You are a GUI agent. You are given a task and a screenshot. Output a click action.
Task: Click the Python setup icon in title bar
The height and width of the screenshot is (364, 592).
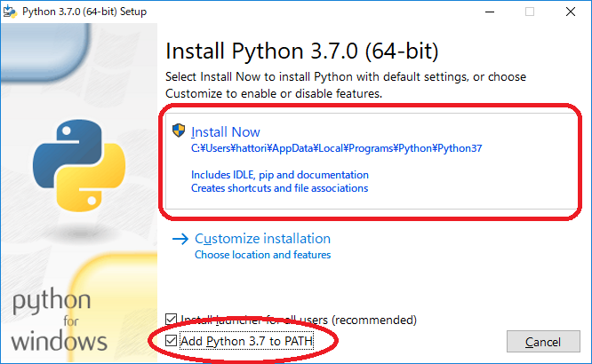coord(10,12)
